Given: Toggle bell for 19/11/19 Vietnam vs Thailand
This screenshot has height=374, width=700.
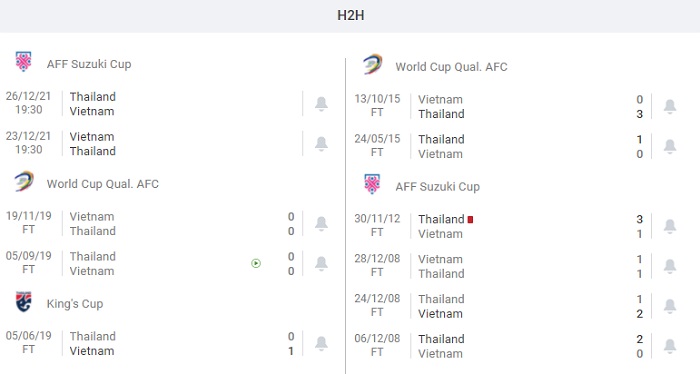Looking at the screenshot, I should coord(321,223).
